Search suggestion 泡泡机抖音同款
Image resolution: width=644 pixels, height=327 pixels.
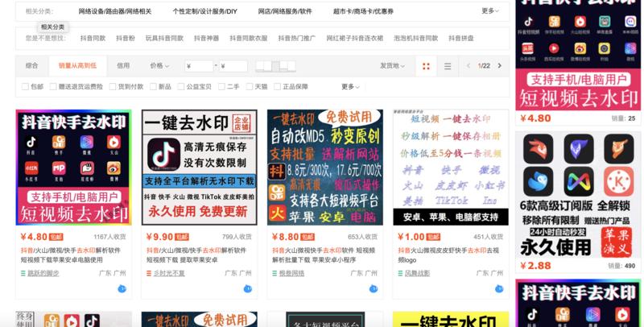click(x=416, y=38)
